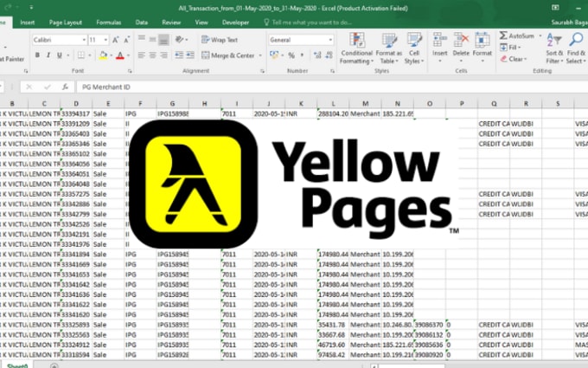Open the Insert ribbon tab
Viewport: 588px width, 368px height.
coord(28,23)
